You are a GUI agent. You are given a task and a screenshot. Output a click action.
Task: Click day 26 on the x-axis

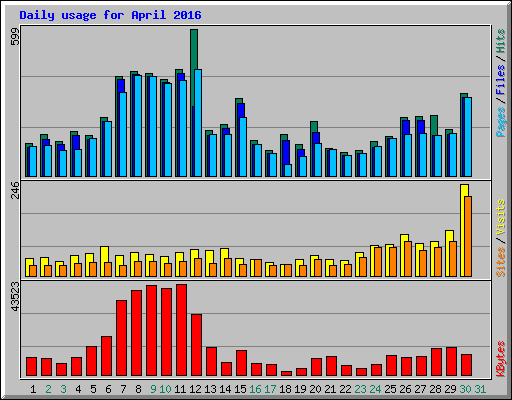[405, 389]
